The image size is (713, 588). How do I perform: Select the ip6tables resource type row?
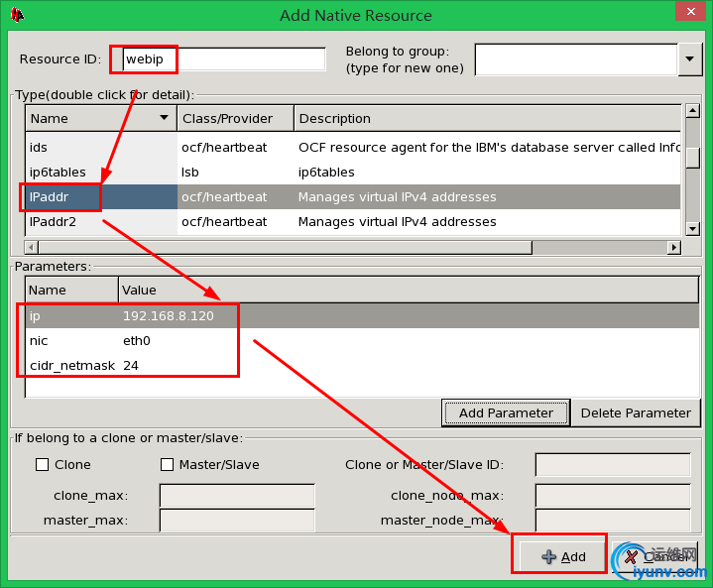353,172
